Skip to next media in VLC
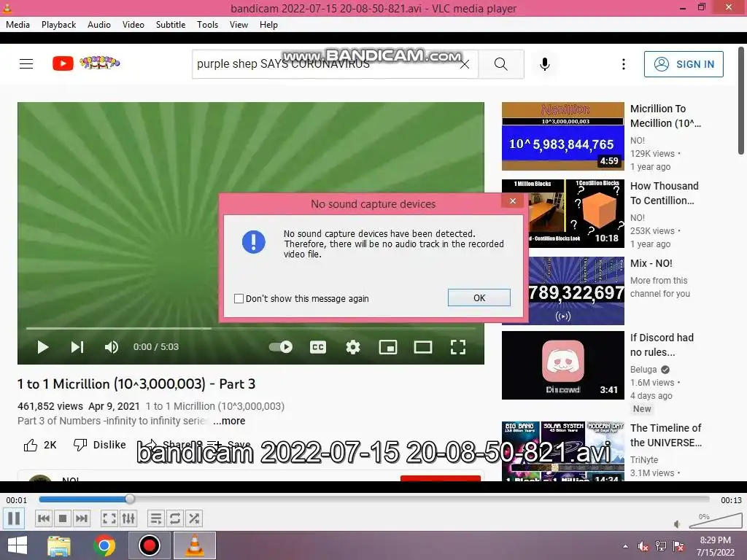 (82, 518)
